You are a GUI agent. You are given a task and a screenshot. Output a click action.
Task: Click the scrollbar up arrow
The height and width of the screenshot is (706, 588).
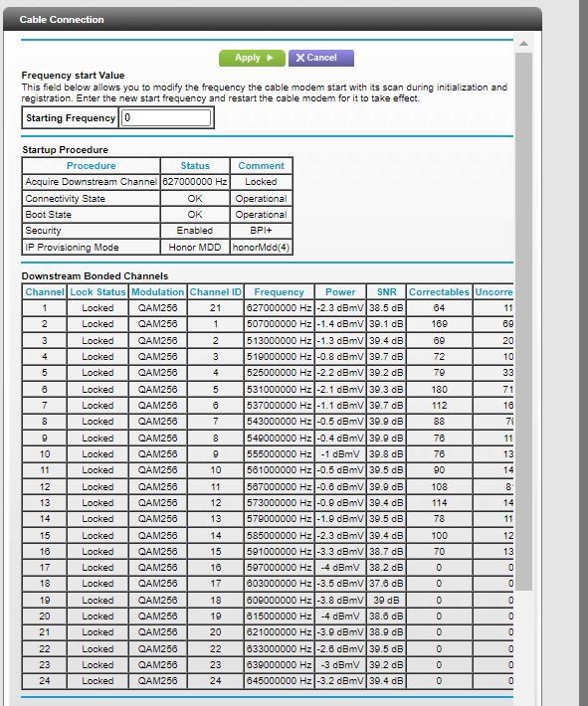[x=523, y=44]
